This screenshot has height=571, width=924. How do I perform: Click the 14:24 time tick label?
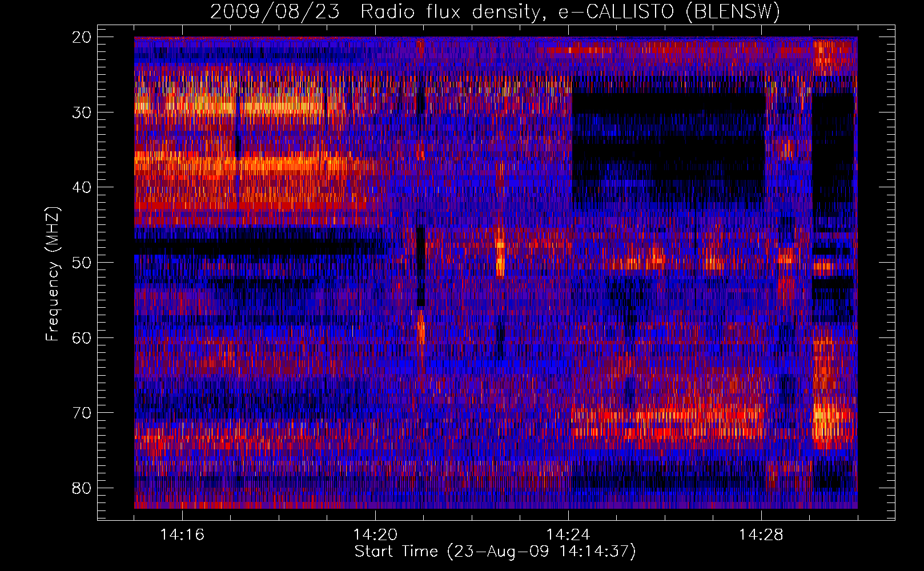click(568, 534)
